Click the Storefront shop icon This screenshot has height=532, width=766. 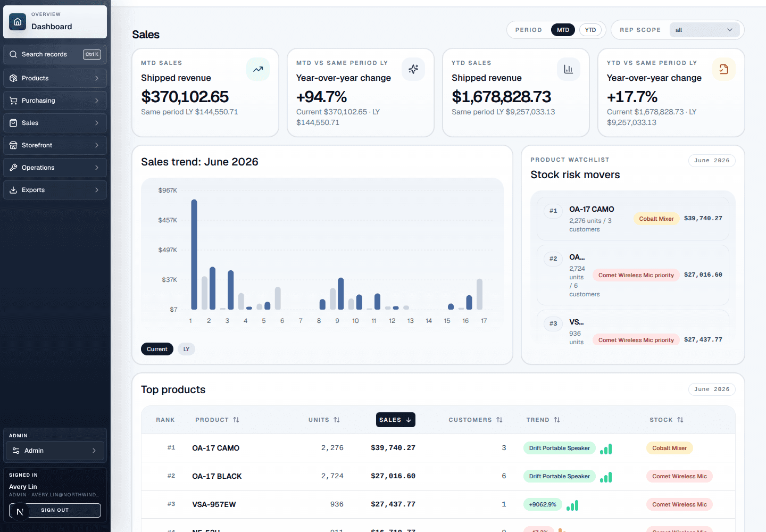click(13, 145)
